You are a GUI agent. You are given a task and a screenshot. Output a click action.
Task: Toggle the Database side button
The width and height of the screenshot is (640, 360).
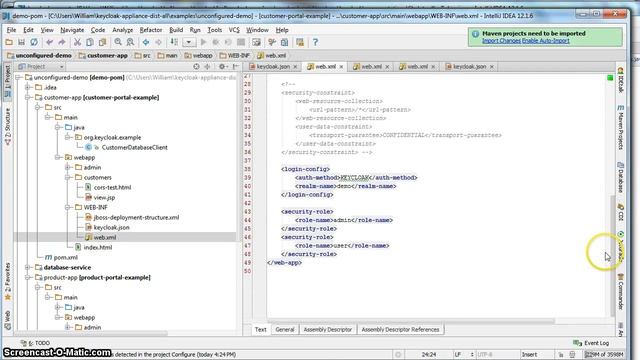pos(620,178)
